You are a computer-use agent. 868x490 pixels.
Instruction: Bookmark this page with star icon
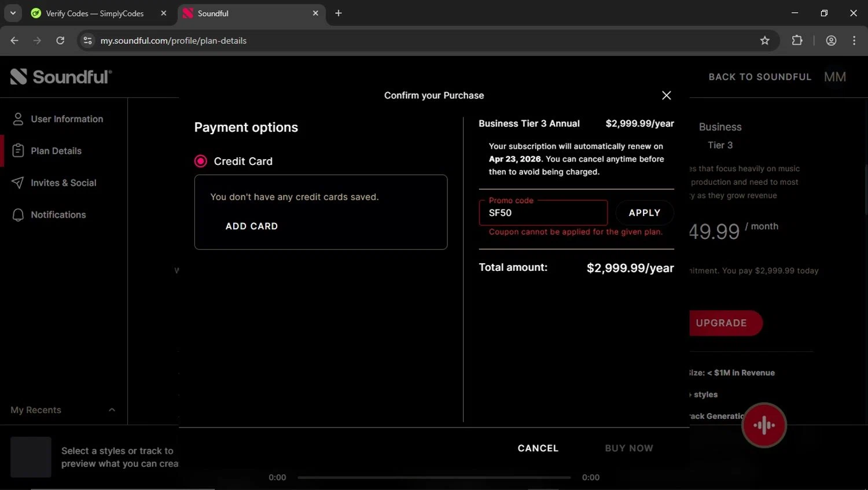coord(765,40)
